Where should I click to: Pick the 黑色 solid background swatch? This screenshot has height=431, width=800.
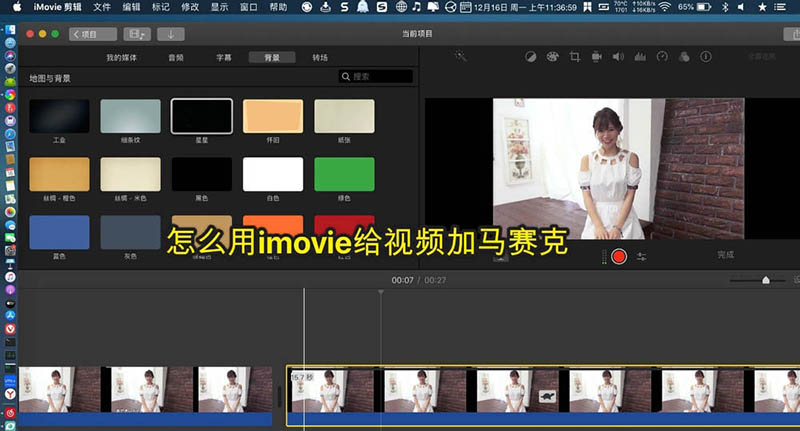202,174
